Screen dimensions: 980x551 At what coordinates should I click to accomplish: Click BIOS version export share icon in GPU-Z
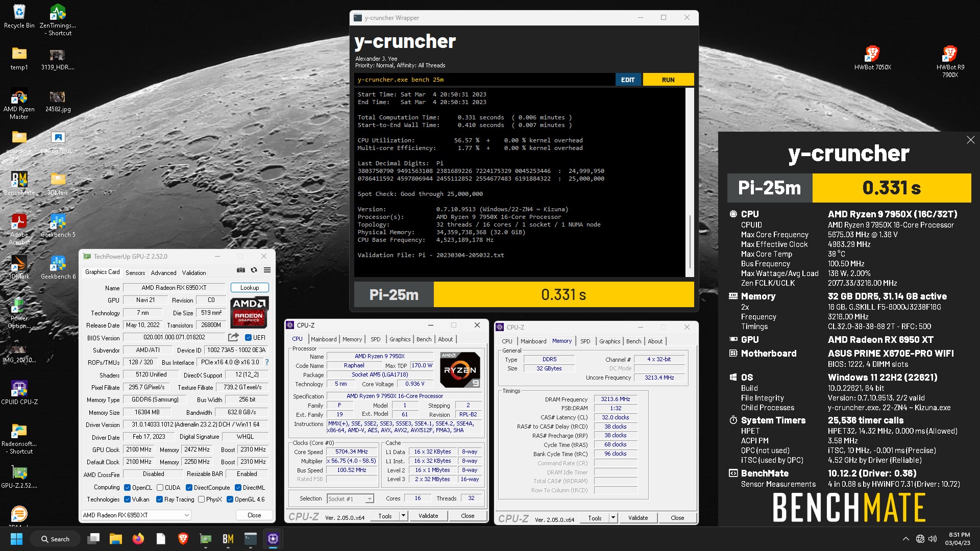233,337
